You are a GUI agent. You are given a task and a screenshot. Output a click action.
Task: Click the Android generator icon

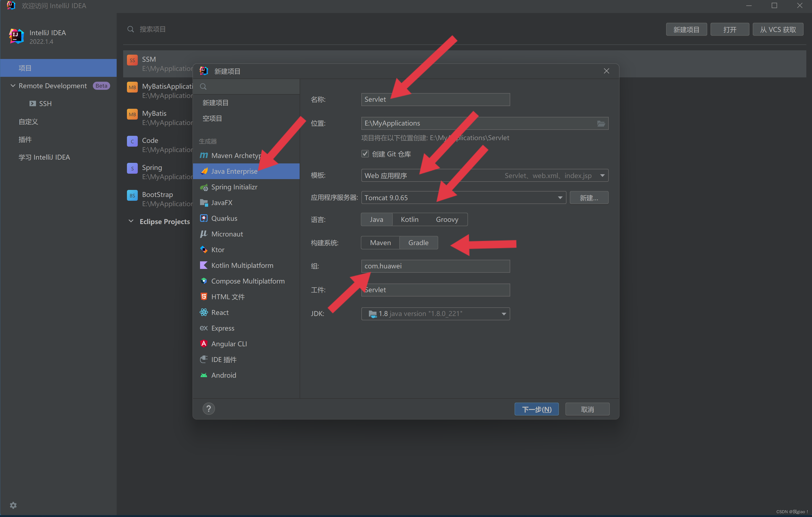click(204, 375)
